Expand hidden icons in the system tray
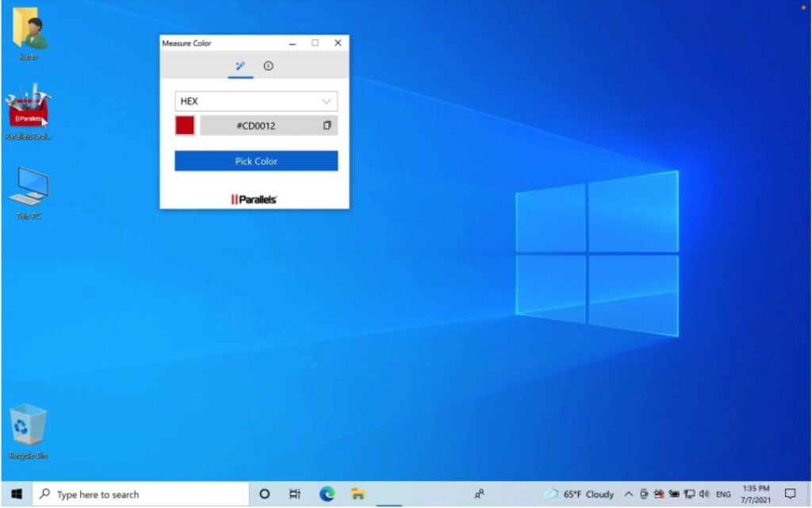812x508 pixels. click(x=630, y=493)
